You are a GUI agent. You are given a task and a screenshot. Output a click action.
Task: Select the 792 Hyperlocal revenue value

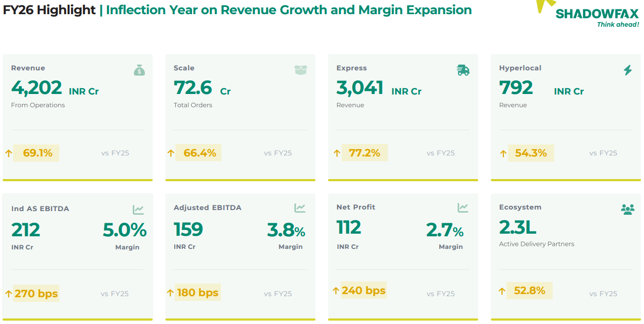click(x=516, y=88)
